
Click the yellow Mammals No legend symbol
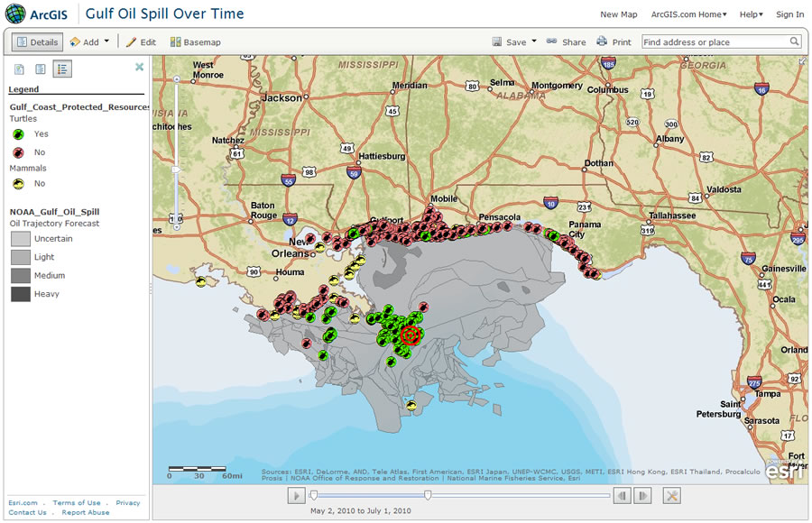click(18, 184)
